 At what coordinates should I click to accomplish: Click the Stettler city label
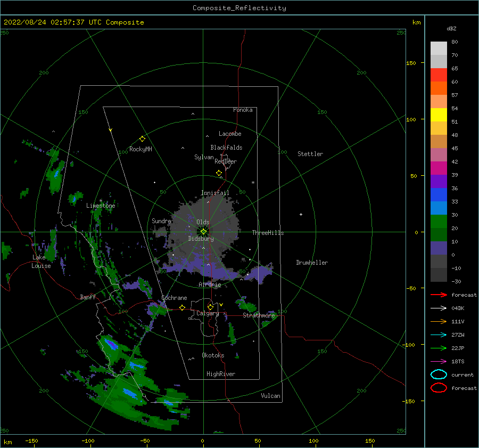[310, 154]
